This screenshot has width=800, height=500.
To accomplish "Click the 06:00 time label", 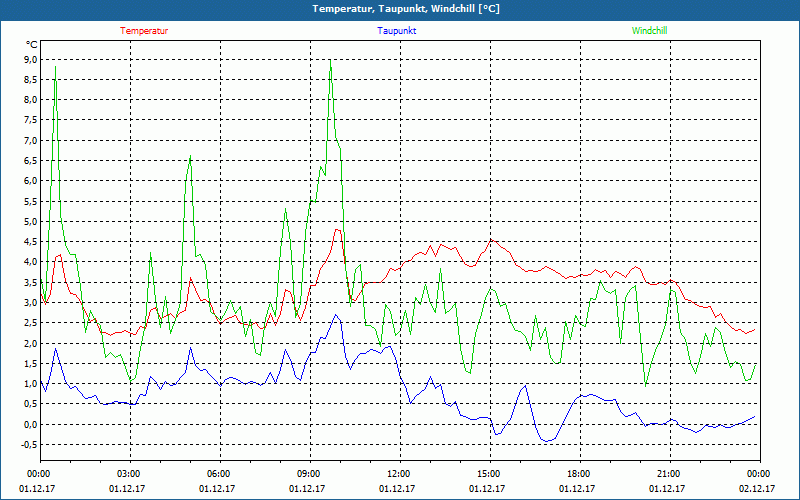I will pyautogui.click(x=220, y=474).
